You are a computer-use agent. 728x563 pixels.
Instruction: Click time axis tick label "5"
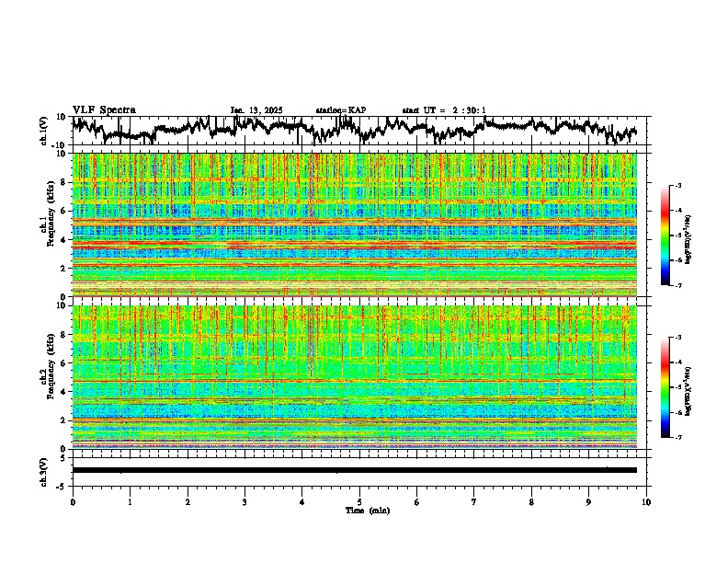(x=359, y=502)
